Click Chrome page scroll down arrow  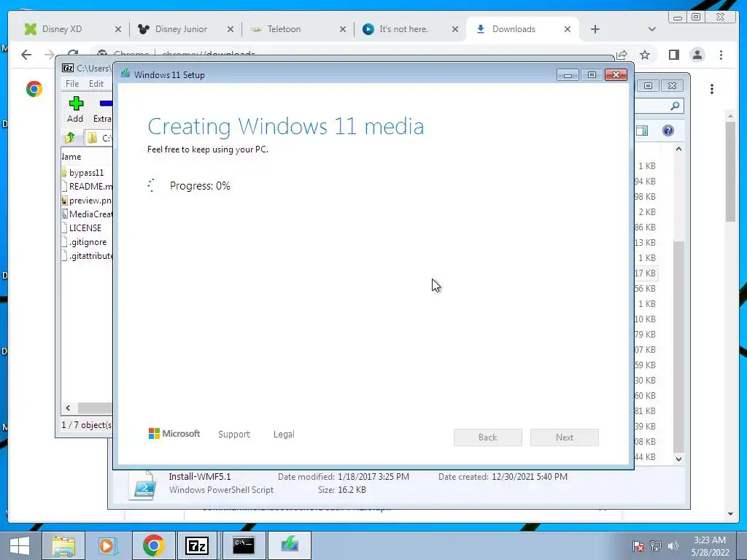coord(730,514)
